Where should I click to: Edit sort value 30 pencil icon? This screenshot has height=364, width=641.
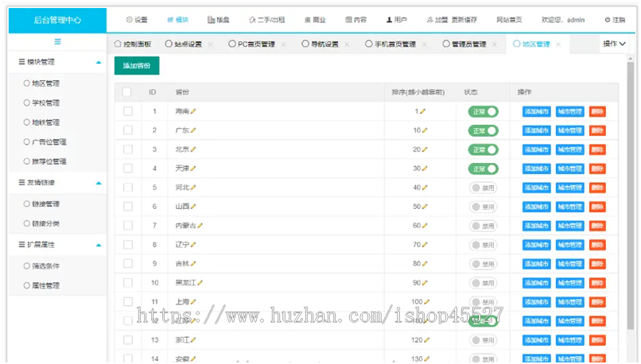[x=425, y=168]
